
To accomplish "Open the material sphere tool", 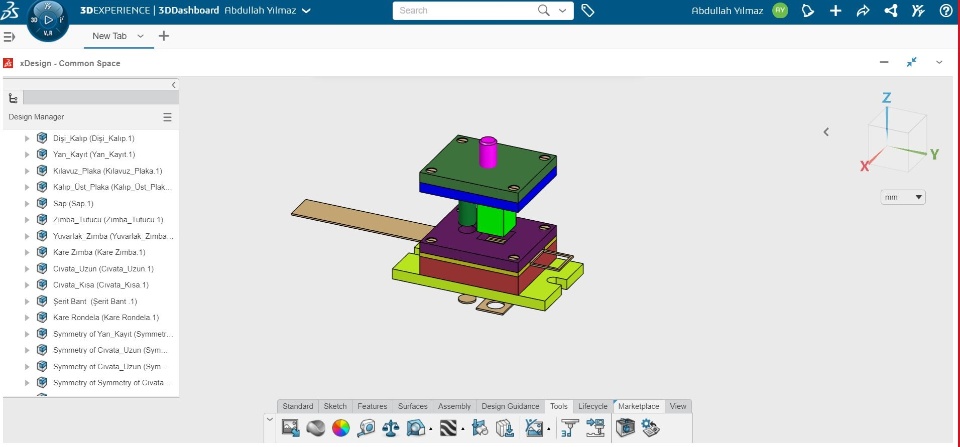I will pyautogui.click(x=316, y=427).
